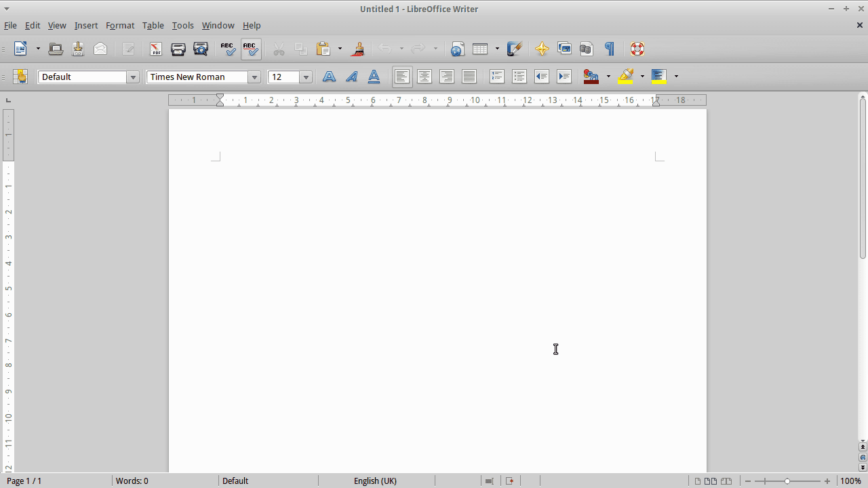Open paste special dropdown arrow
The image size is (868, 488).
[340, 49]
